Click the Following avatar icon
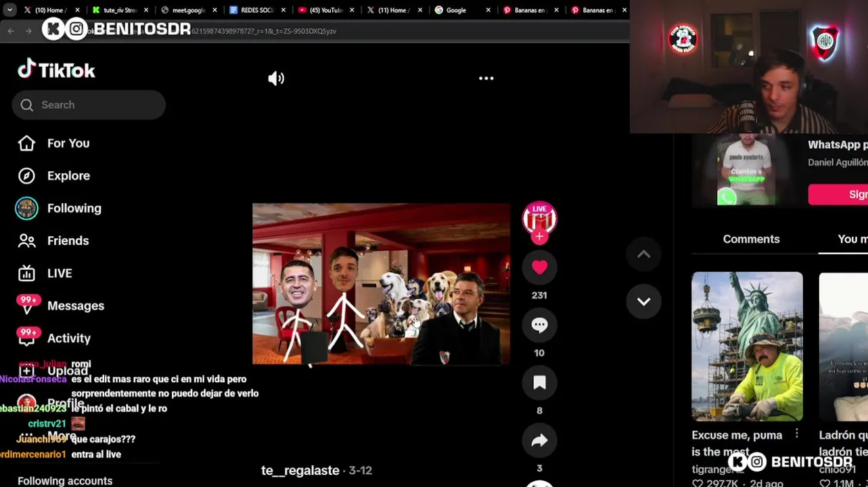The width and height of the screenshot is (868, 487). click(26, 208)
